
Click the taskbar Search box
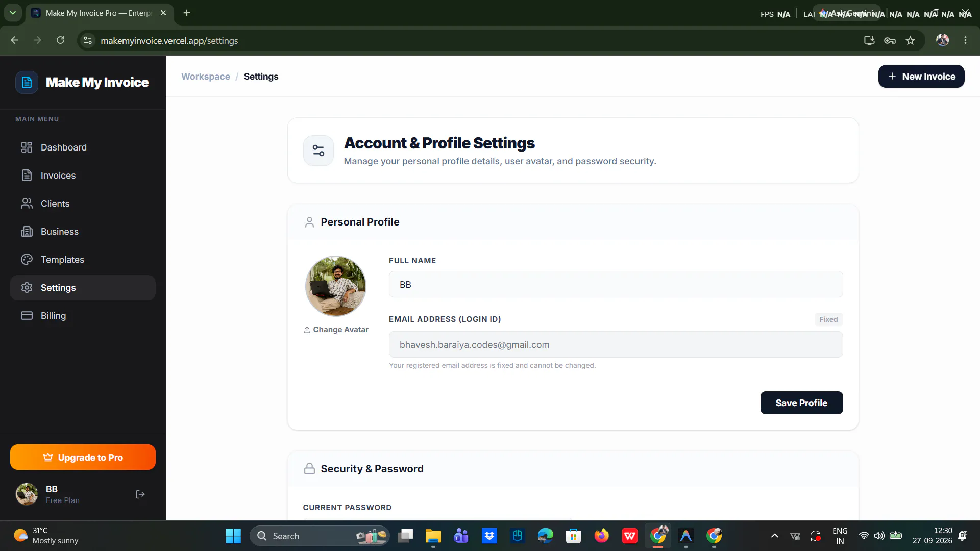tap(320, 536)
